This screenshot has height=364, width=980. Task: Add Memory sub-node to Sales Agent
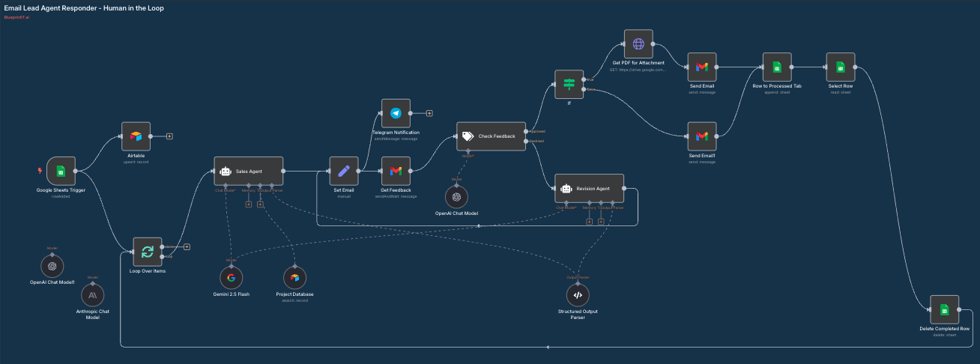(249, 204)
